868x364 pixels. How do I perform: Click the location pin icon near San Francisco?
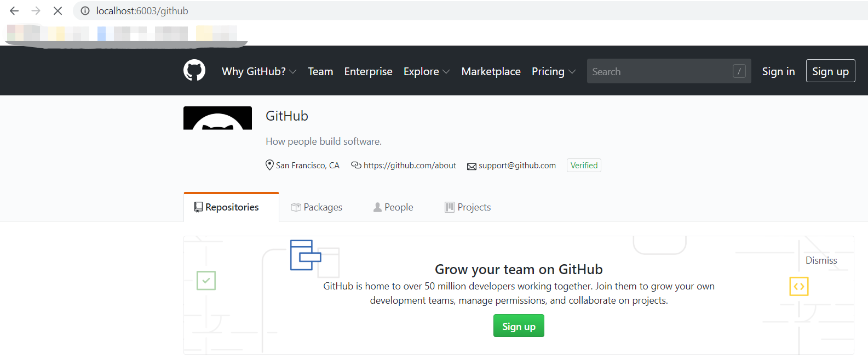click(x=269, y=165)
